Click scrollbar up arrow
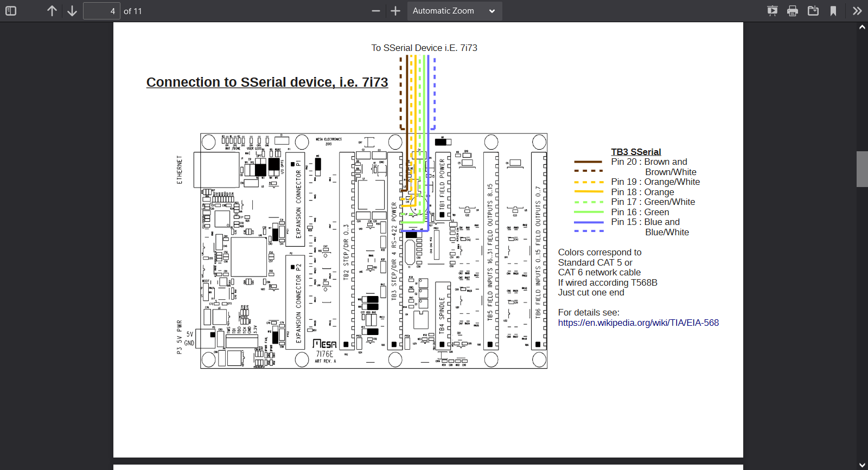868x470 pixels. coord(862,27)
